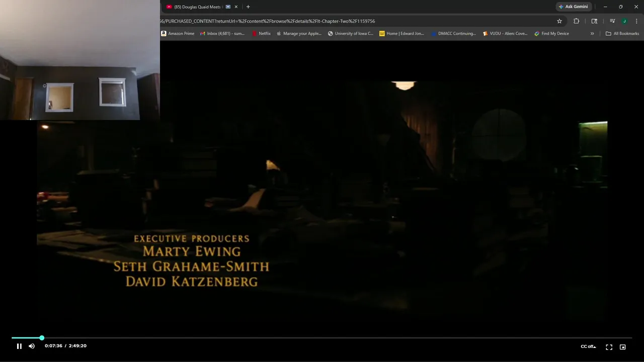
Task: Expand the hidden bookmarks chevron
Action: coord(592,34)
